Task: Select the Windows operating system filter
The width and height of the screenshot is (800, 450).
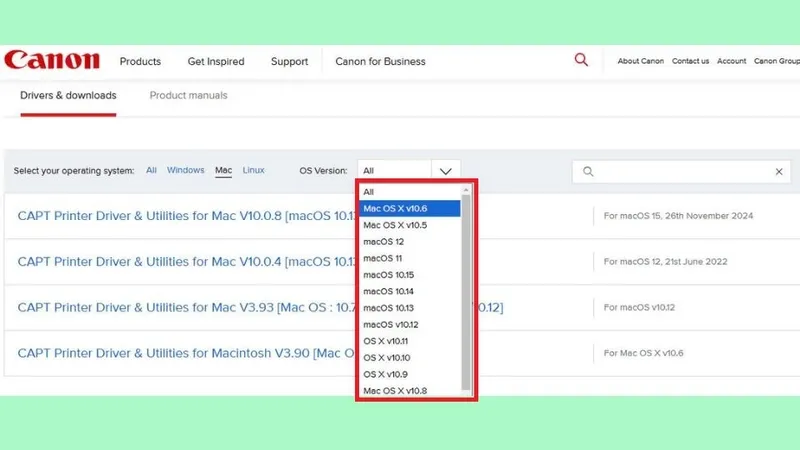Action: click(x=185, y=171)
